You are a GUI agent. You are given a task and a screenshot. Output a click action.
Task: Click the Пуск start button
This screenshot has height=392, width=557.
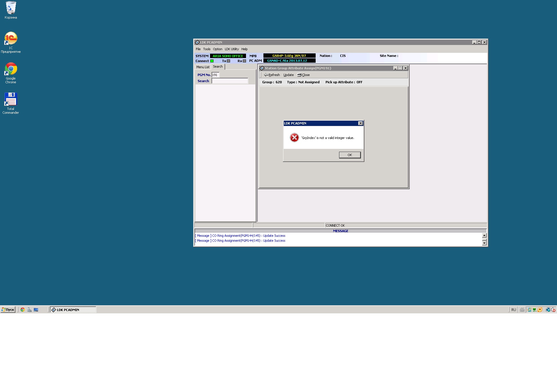8,310
